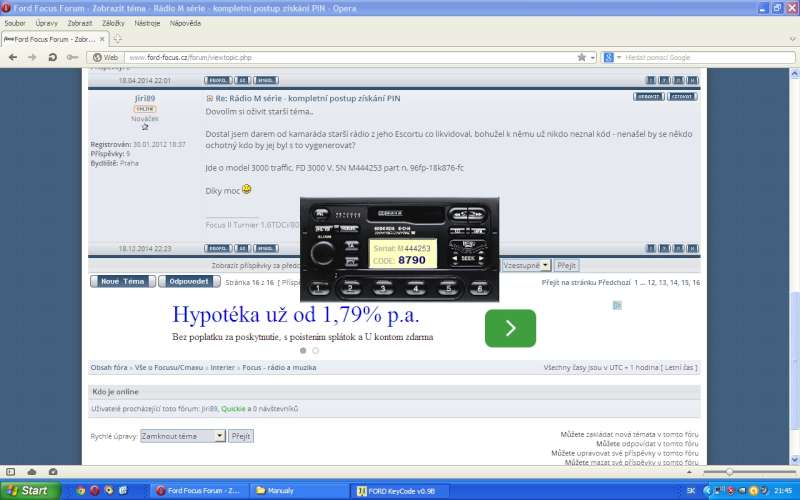Viewport: 800px width, 500px height.
Task: Open the Záložky menu
Action: coord(115,22)
